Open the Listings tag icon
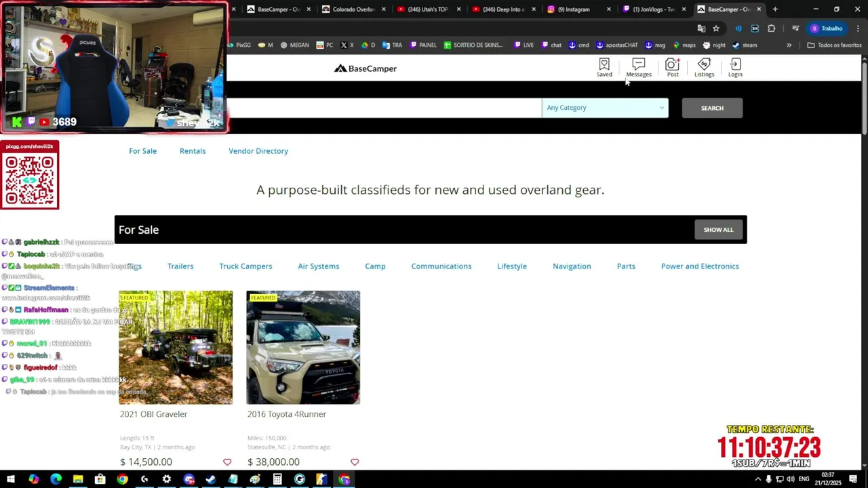This screenshot has height=488, width=868. (x=704, y=67)
